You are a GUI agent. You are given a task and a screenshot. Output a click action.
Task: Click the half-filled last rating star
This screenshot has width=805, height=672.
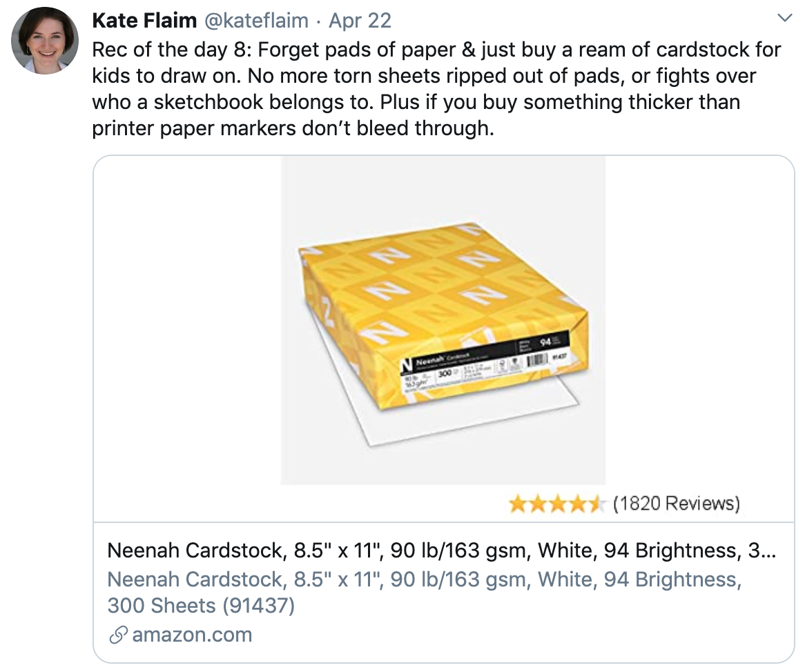coord(597,504)
